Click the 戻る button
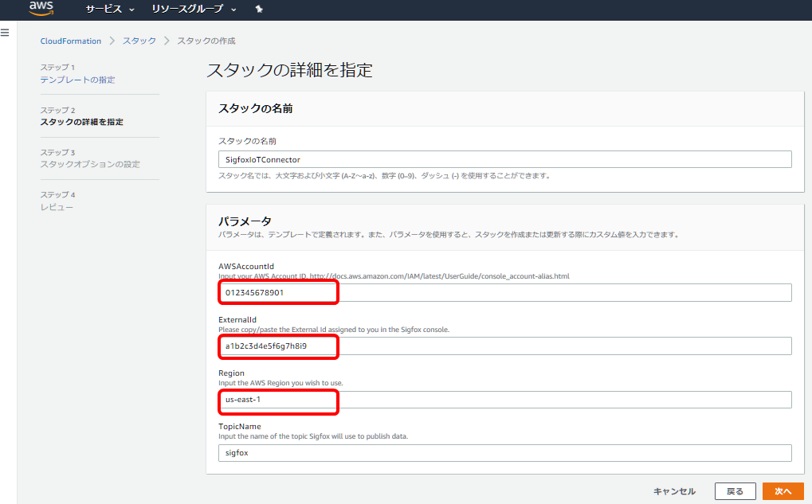The image size is (812, 504). click(735, 491)
